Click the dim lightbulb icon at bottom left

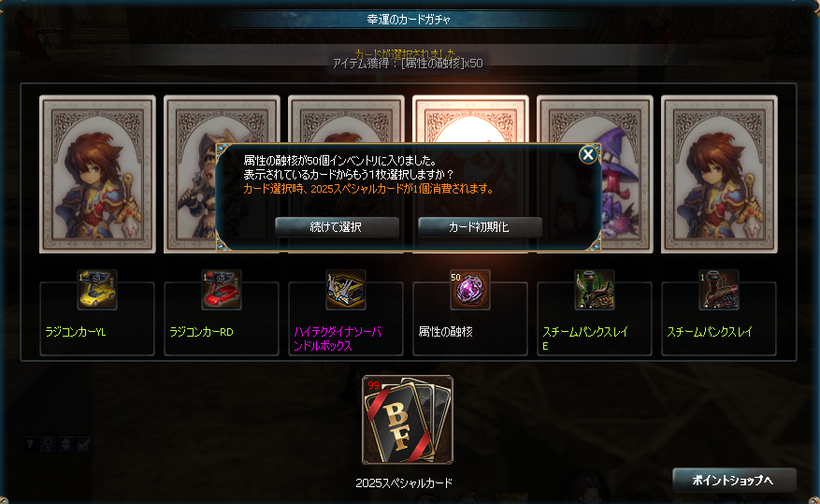[x=48, y=444]
